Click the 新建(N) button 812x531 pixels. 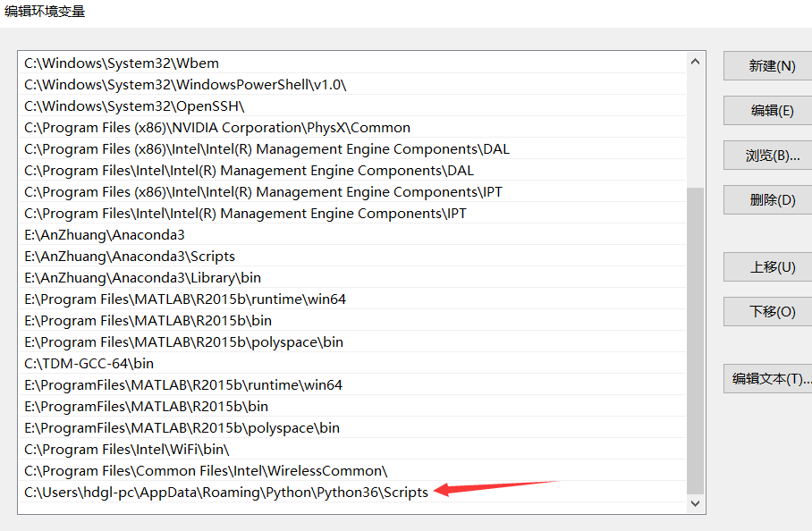(768, 66)
